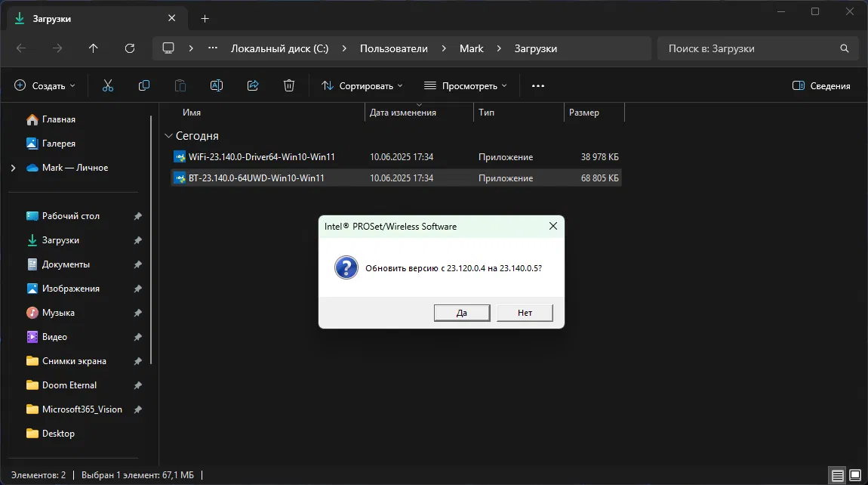This screenshot has height=485, width=868.
Task: Open Видео in the sidebar
Action: [54, 337]
